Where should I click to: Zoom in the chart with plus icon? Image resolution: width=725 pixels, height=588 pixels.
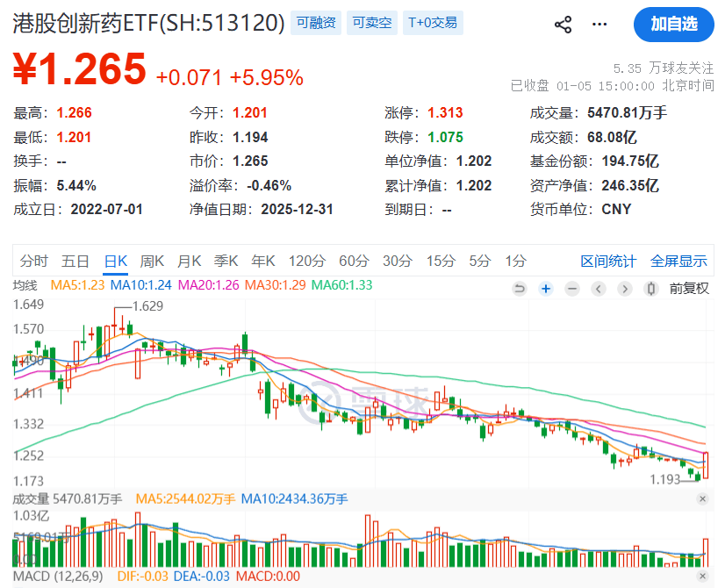(545, 288)
